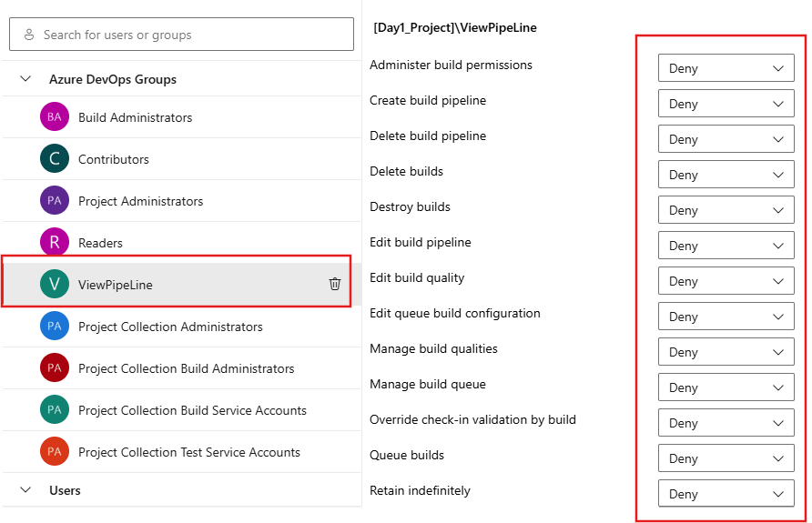
Task: Collapse the Azure DevOps Groups section
Action: pos(25,78)
